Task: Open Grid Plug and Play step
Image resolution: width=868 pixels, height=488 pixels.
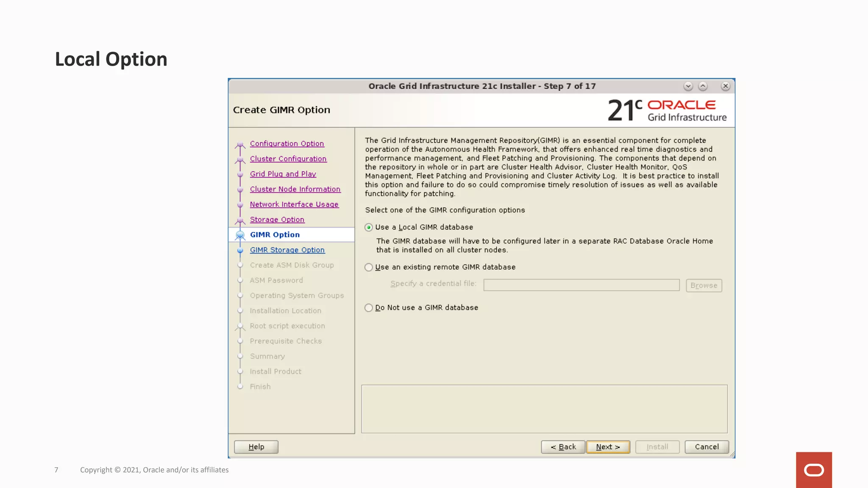Action: 283,174
